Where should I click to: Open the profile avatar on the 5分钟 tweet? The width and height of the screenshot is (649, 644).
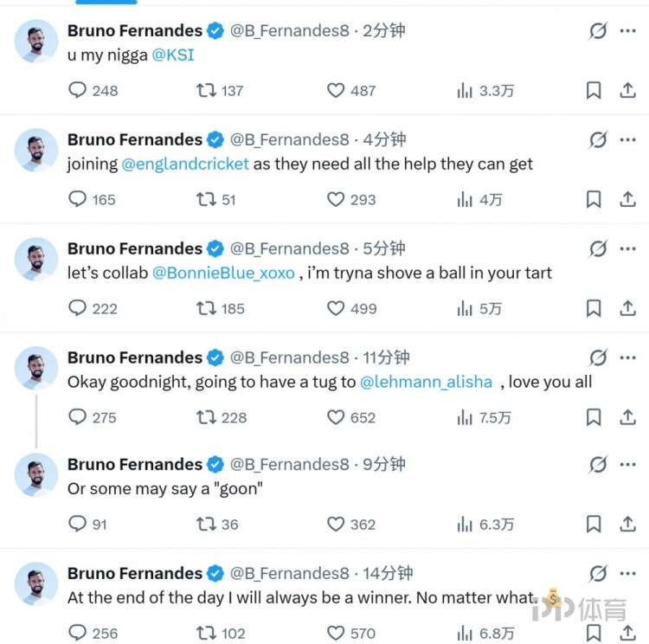(x=36, y=260)
